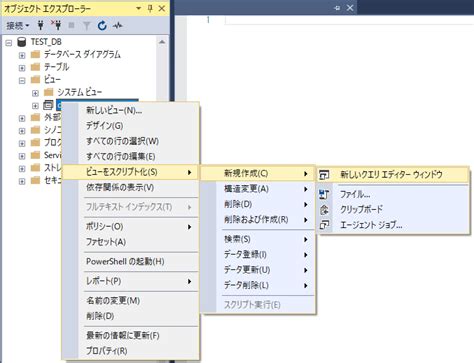Click the file icon next to ファイル...
The width and height of the screenshot is (474, 363).
coord(324,194)
